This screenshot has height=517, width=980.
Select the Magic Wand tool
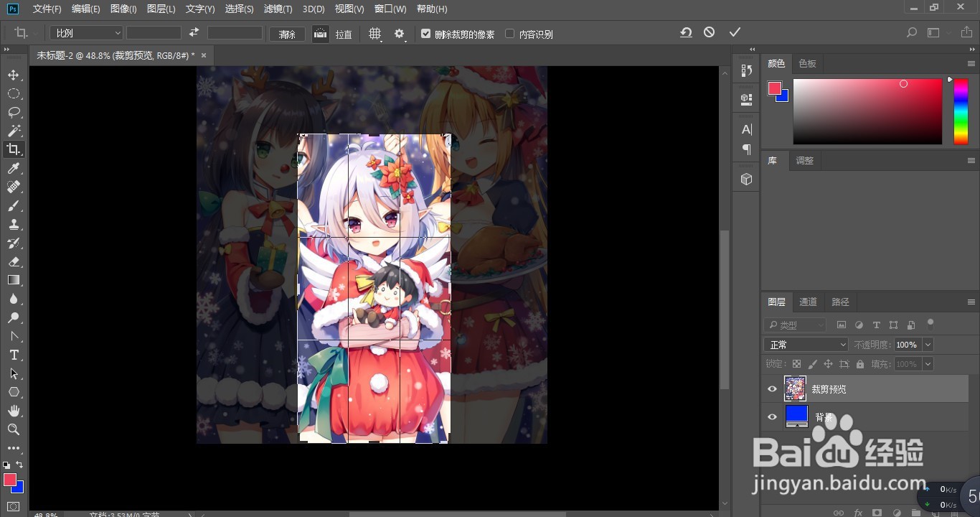14,131
